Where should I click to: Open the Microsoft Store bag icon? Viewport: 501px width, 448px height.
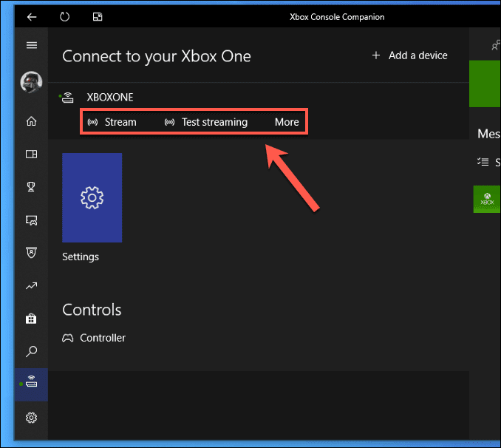click(x=31, y=319)
